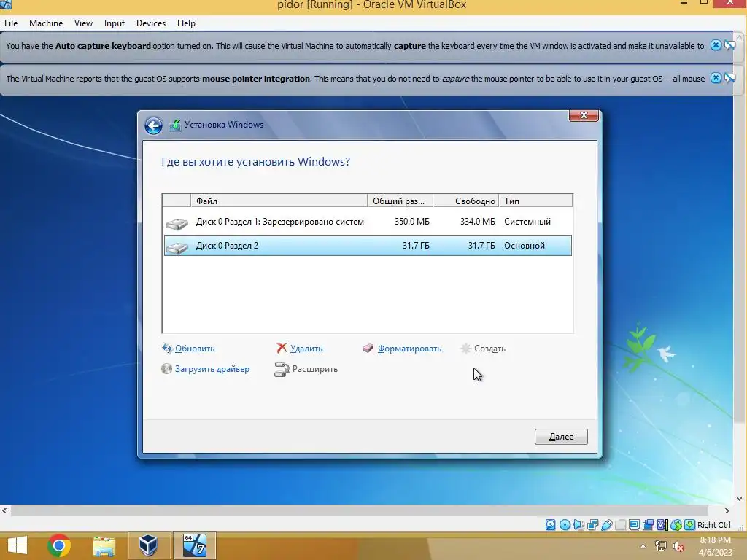747x560 pixels.
Task: Open the Windows Start button
Action: [x=18, y=545]
